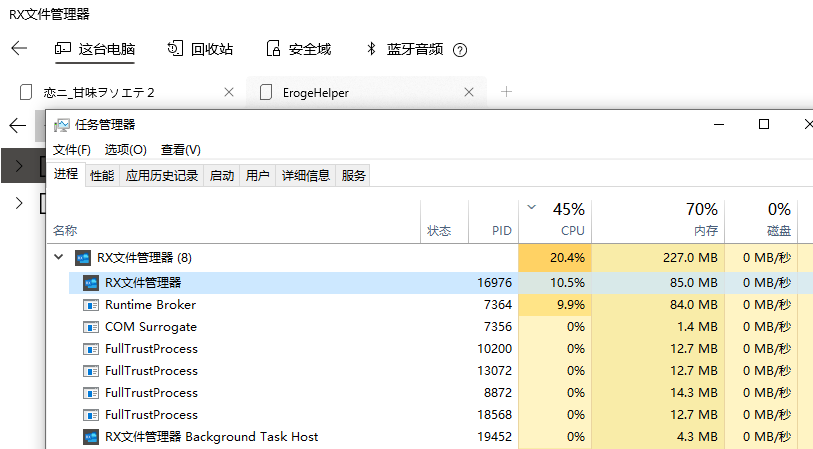This screenshot has height=449, width=813.
Task: Click 20.4% CPU value of group
Action: pos(567,258)
